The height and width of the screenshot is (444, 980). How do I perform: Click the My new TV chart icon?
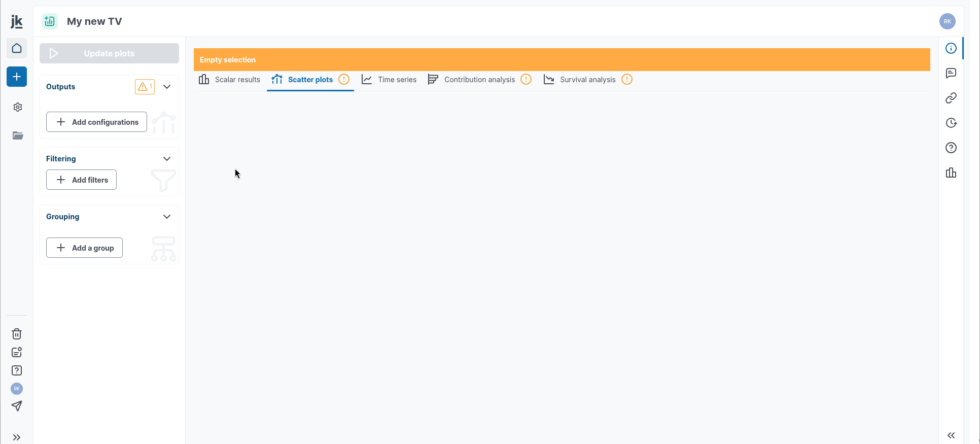coord(50,21)
